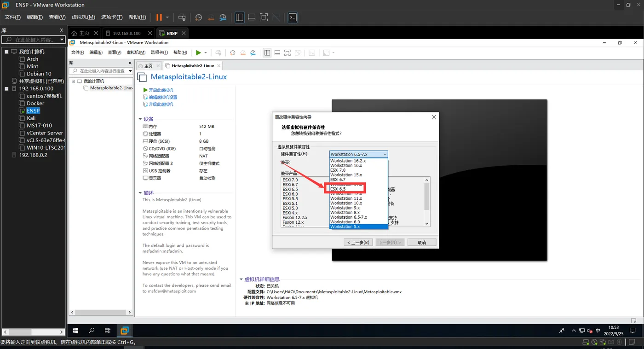The height and width of the screenshot is (349, 644).
Task: Toggle inner thumbnail bar view icon
Action: pyautogui.click(x=277, y=52)
